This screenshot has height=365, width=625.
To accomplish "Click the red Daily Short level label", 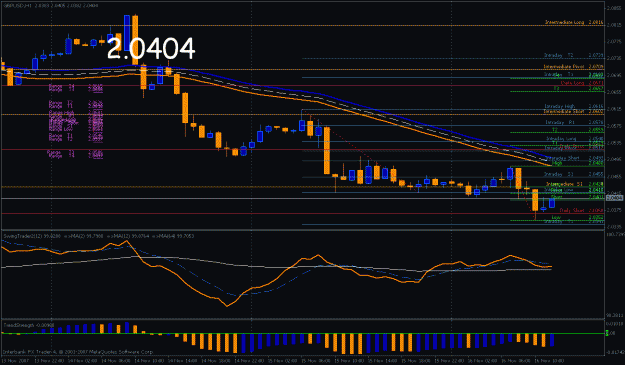I will point(582,210).
